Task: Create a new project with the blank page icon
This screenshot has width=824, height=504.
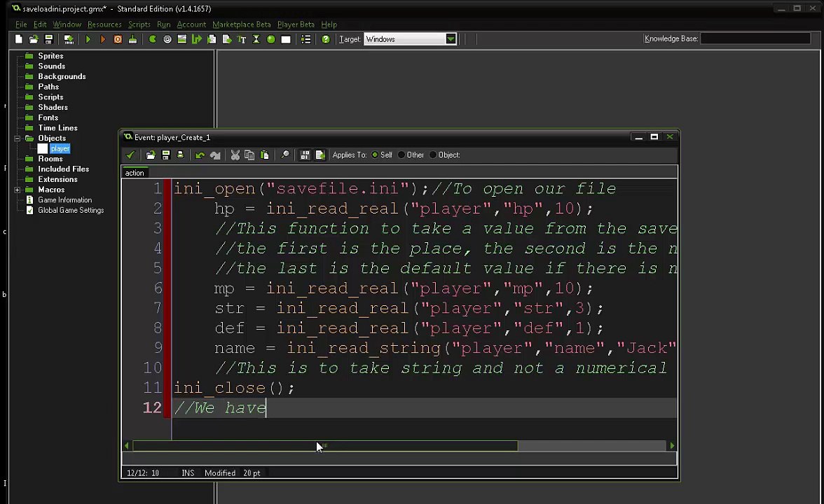Action: coord(19,39)
